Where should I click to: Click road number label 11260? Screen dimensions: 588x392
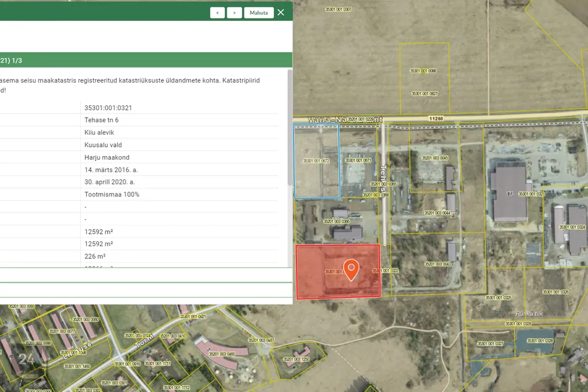[436, 118]
